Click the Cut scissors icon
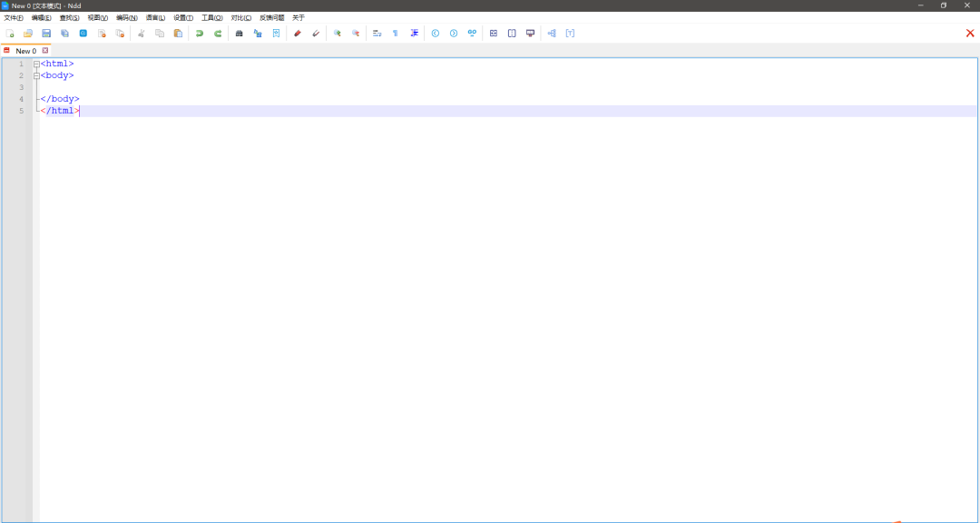 pyautogui.click(x=142, y=34)
